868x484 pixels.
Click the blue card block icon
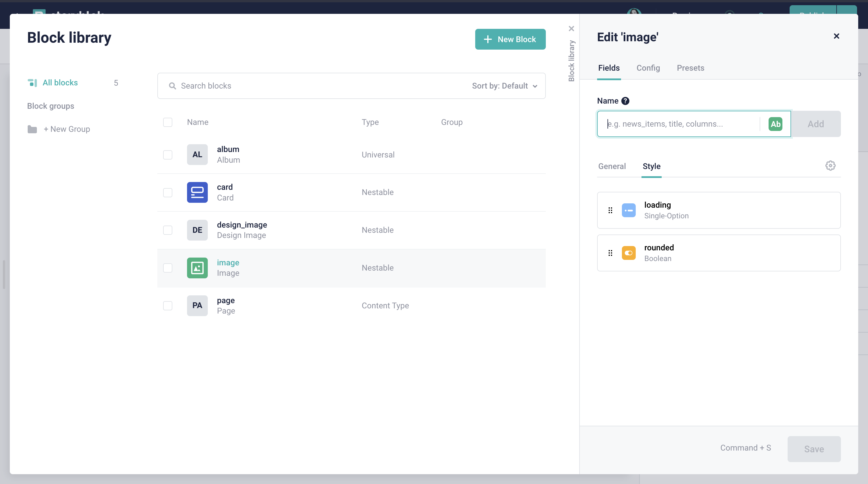pos(197,192)
